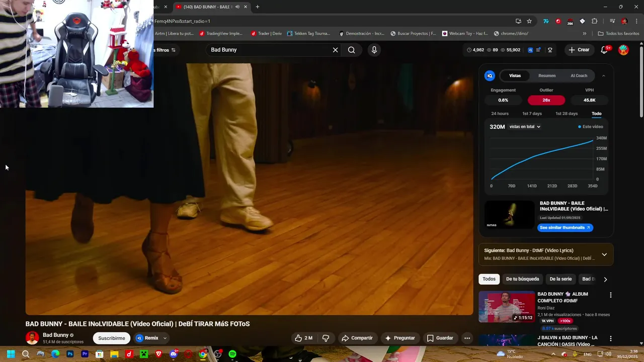644x362 pixels.
Task: Select the De la serie chip
Action: (x=560, y=279)
